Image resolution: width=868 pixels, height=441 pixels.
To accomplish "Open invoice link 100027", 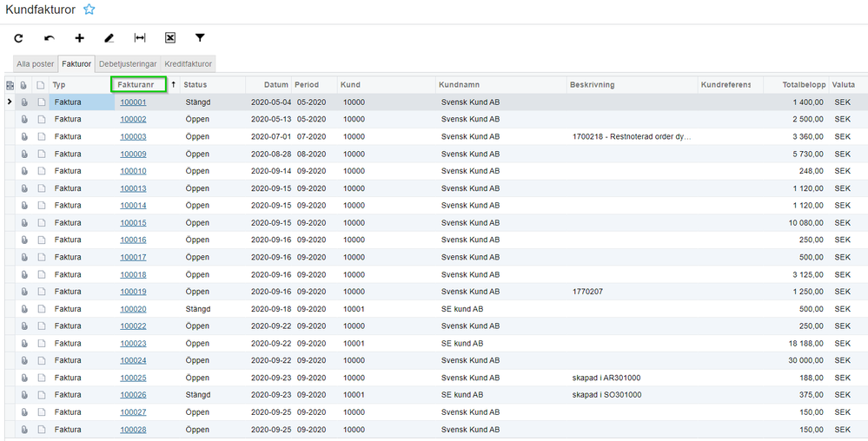I will [x=134, y=412].
